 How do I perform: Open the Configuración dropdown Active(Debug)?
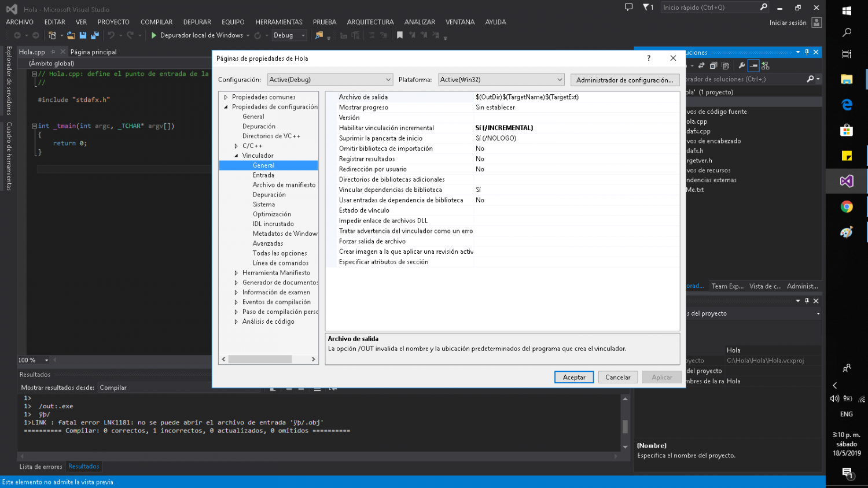click(330, 79)
